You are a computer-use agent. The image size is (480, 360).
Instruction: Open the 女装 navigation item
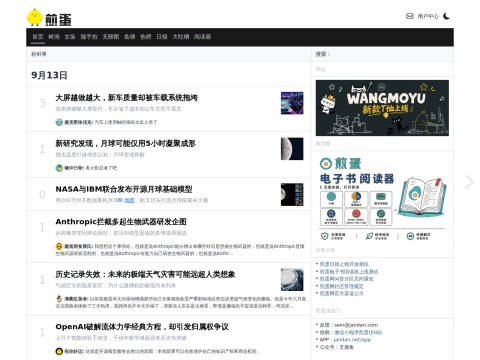(70, 37)
